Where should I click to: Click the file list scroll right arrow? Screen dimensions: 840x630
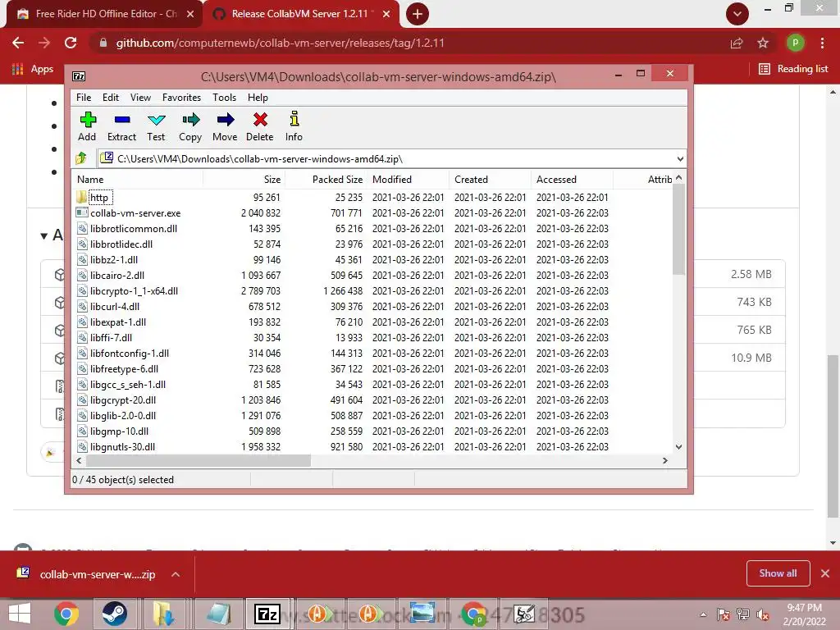(x=664, y=460)
